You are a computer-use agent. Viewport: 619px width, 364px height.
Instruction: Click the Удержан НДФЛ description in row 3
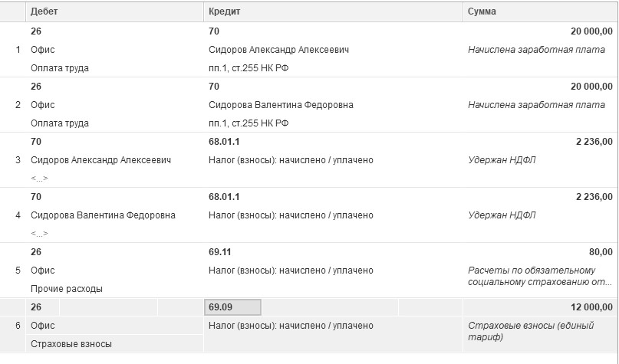[502, 160]
